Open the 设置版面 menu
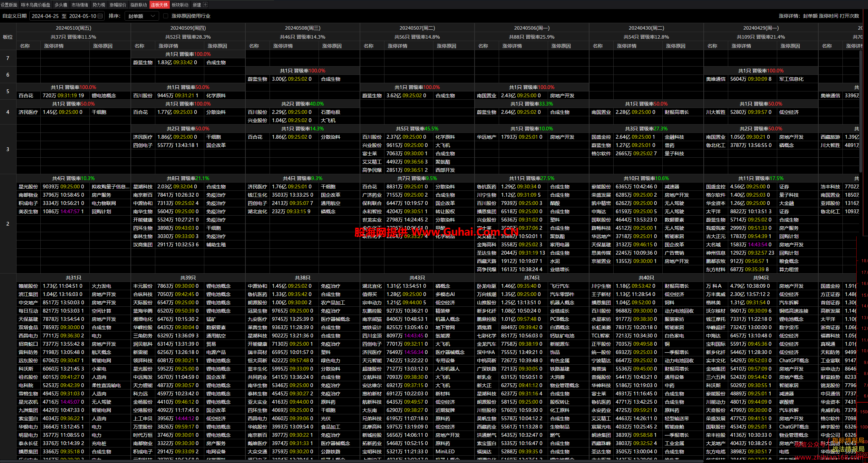The image size is (868, 463). pyautogui.click(x=9, y=5)
